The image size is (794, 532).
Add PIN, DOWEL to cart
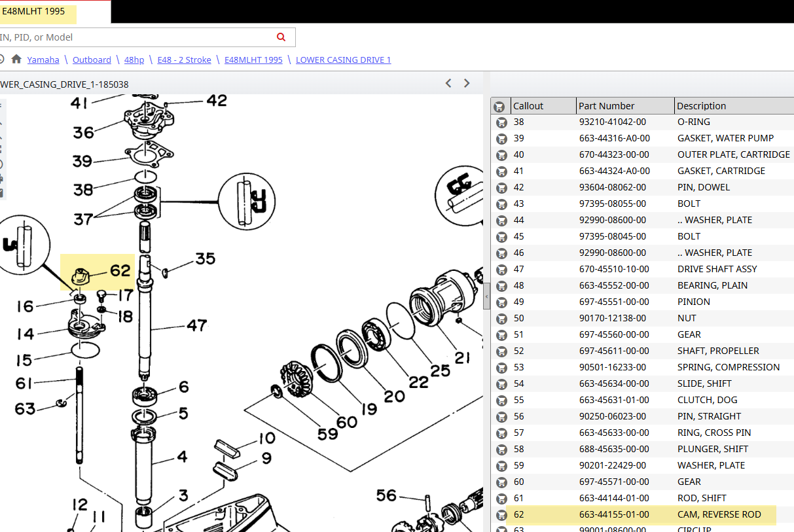click(501, 188)
